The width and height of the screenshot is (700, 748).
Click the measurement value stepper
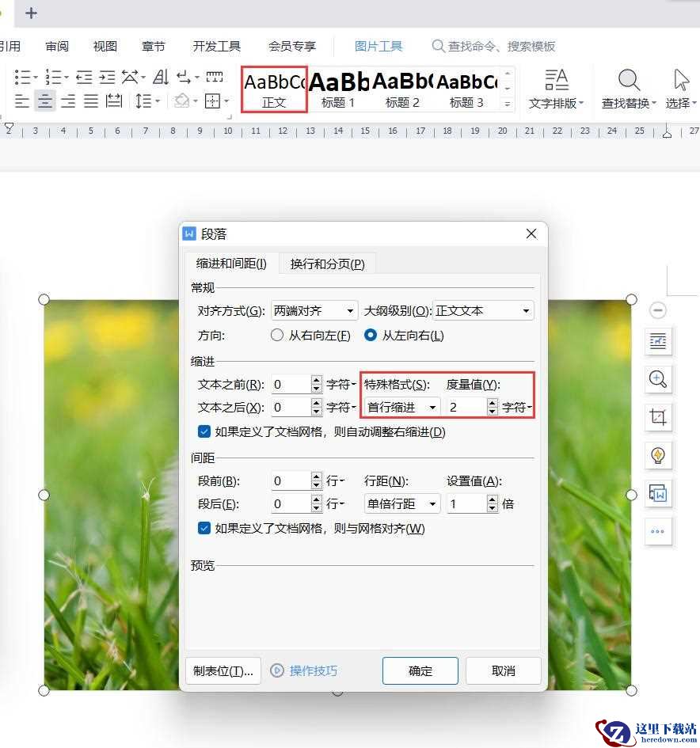click(x=493, y=408)
